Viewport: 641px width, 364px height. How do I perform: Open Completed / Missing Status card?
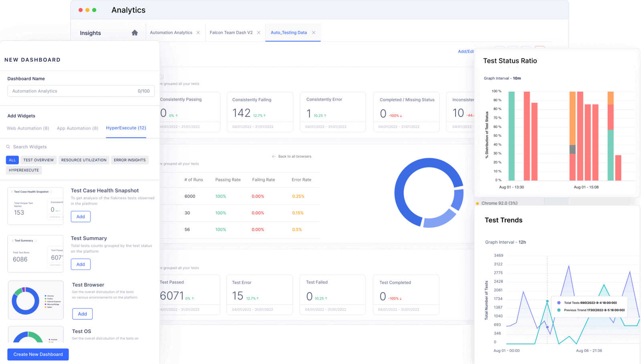[x=406, y=112]
